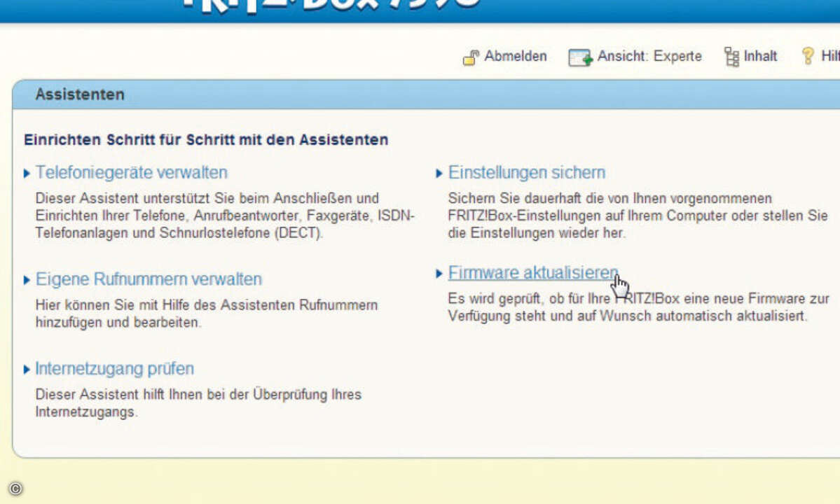Screen dimensions: 840x504
Task: Click the blue arrow beside Internetzugang prüfen
Action: click(27, 369)
